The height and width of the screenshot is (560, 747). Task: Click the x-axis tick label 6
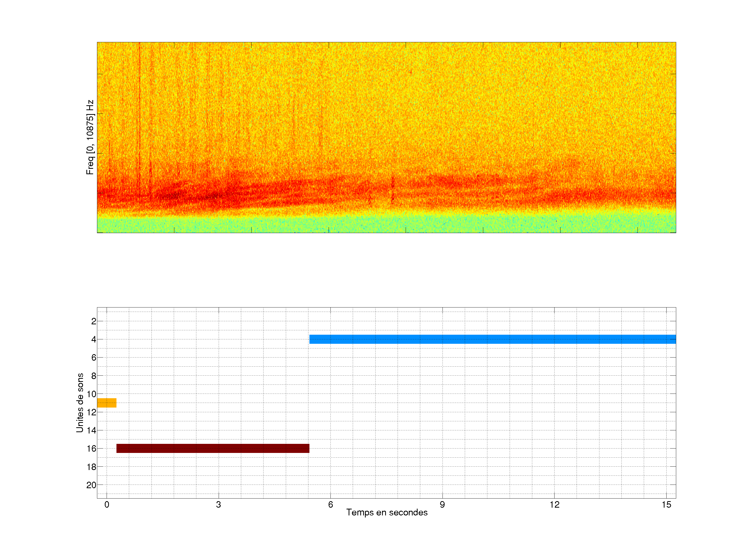tap(330, 505)
